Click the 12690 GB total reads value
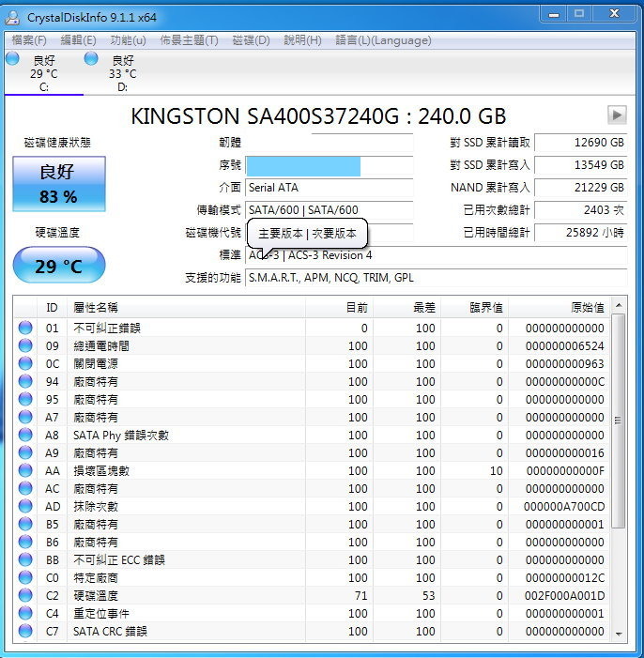 tap(580, 143)
